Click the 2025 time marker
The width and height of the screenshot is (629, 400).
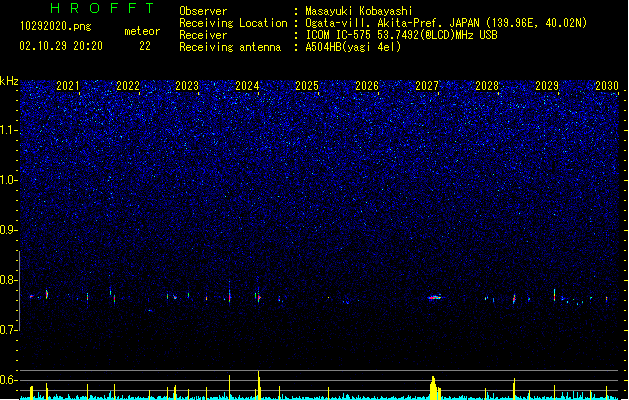307,86
